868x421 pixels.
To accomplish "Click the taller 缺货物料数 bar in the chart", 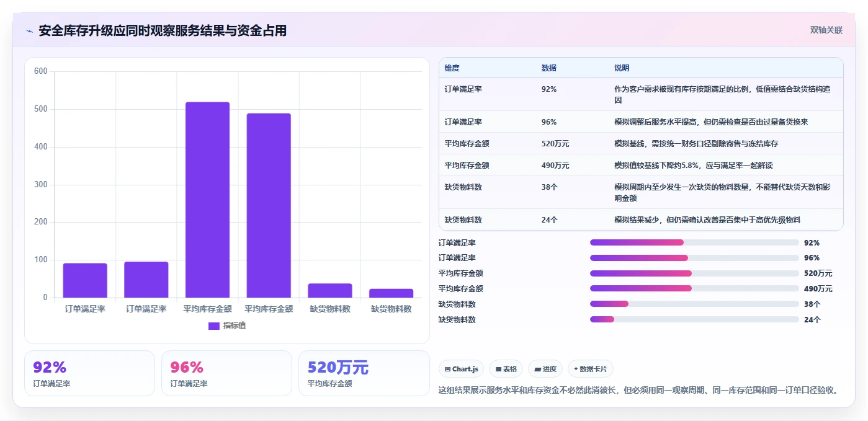I will point(330,290).
